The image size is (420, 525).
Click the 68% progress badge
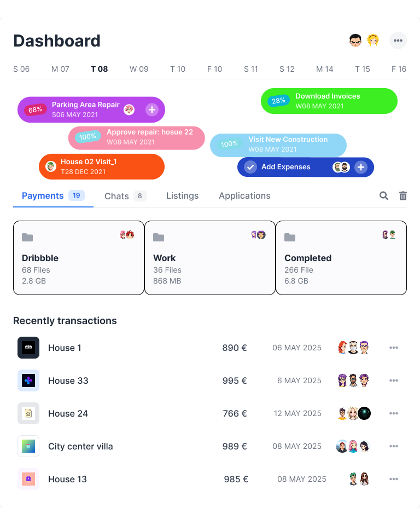point(35,109)
